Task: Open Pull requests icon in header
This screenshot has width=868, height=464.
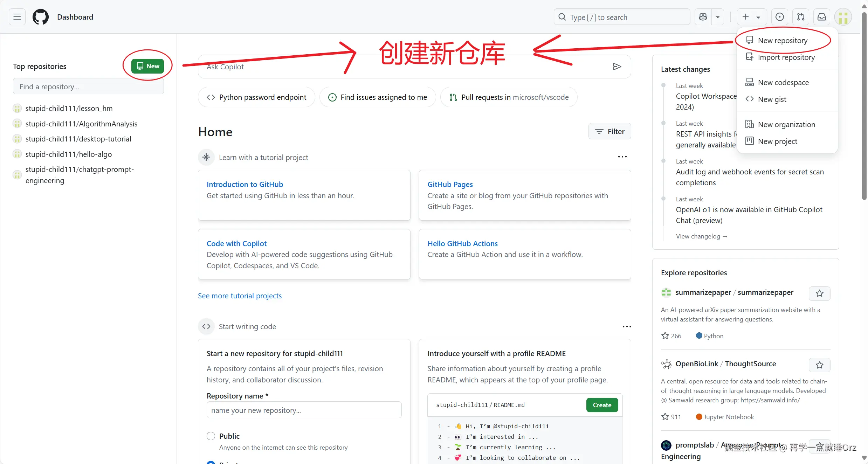Action: [801, 17]
